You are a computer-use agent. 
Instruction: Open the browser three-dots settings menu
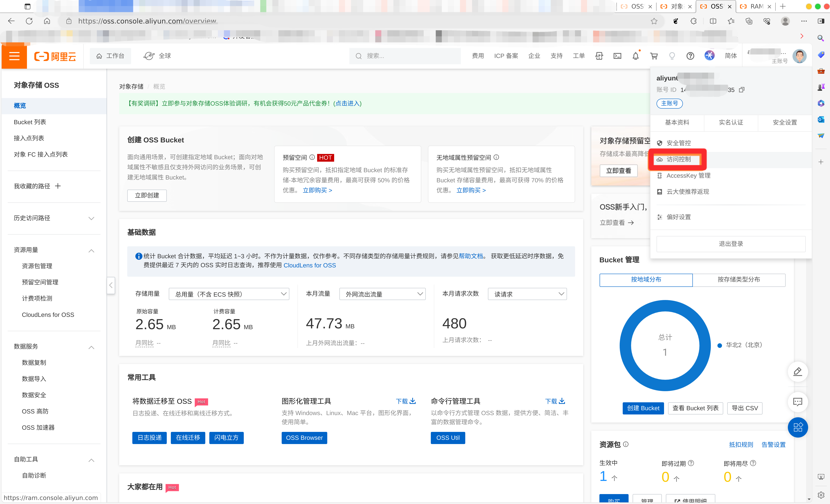click(x=804, y=21)
